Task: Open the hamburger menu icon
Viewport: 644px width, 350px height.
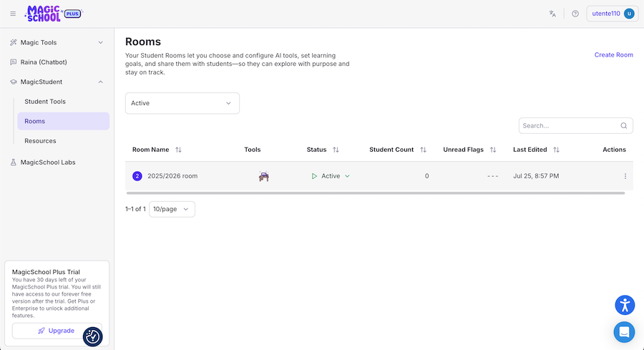Action: (13, 14)
